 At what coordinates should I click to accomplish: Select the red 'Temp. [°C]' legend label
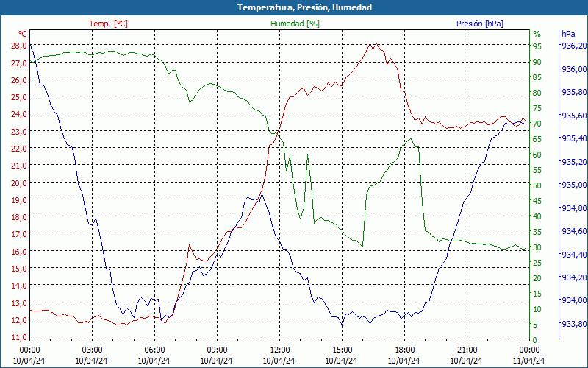tap(108, 24)
